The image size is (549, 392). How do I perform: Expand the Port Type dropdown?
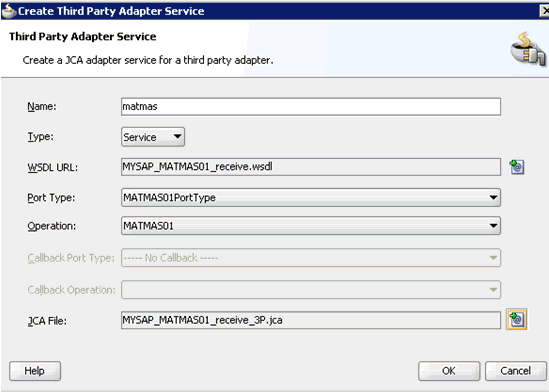click(311, 197)
